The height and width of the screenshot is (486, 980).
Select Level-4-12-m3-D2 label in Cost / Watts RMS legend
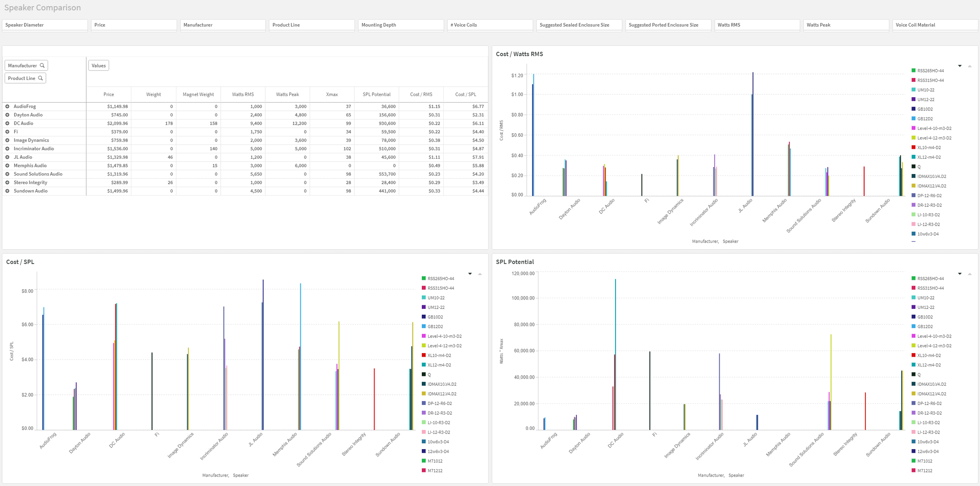[935, 138]
